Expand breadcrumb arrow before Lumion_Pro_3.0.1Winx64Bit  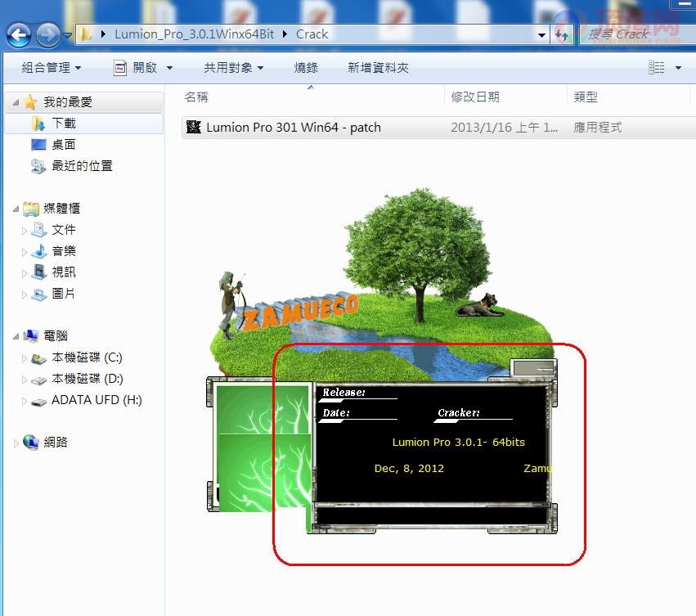[x=103, y=34]
